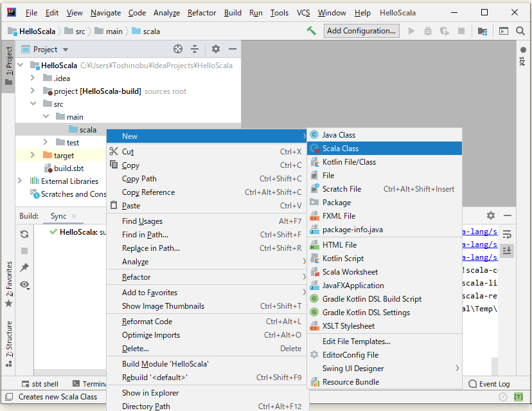Choose Scala Worksheet from New submenu
This screenshot has width=532, height=411.
[x=384, y=272]
